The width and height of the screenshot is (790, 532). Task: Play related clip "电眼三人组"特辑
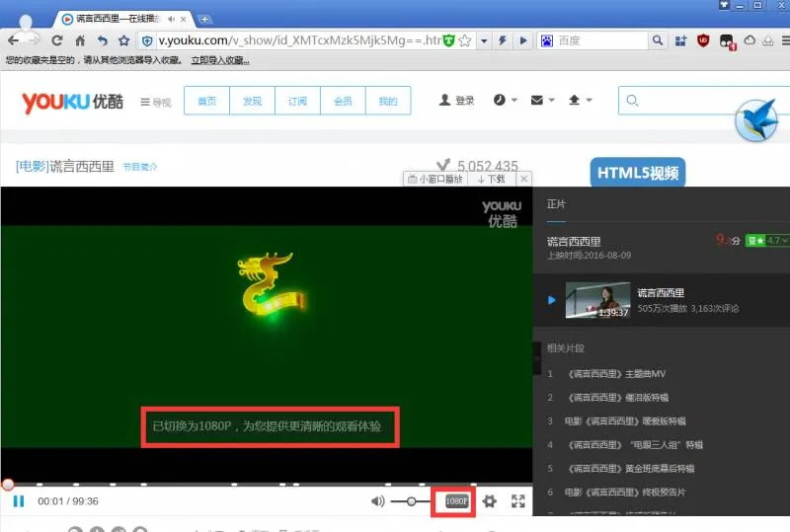point(635,445)
